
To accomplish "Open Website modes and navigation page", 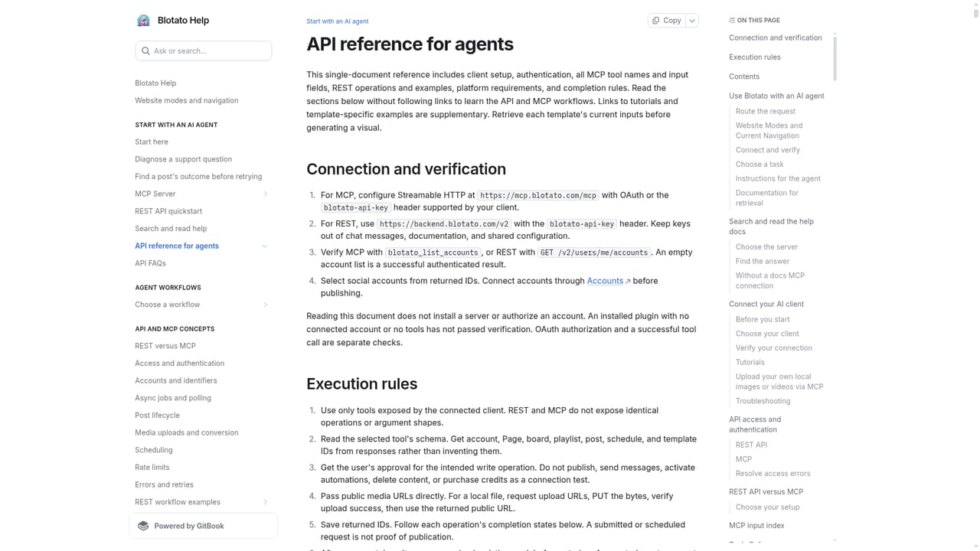I will click(x=187, y=101).
